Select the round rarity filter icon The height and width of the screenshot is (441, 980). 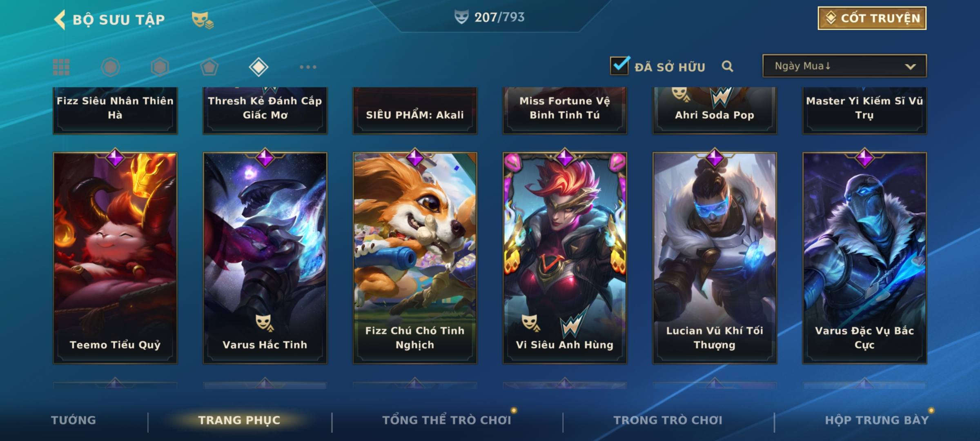(x=110, y=67)
